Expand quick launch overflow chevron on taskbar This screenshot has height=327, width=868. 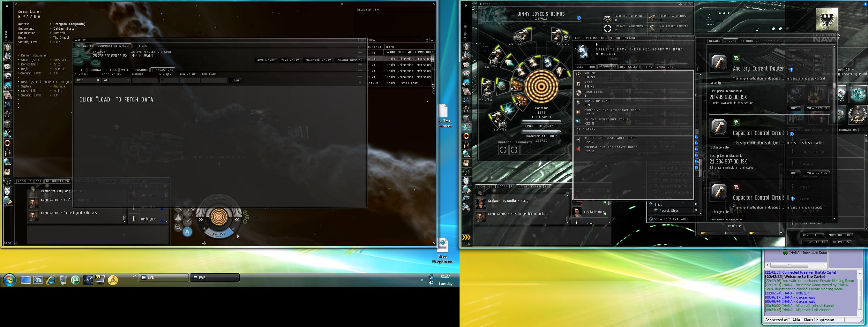pos(134,276)
